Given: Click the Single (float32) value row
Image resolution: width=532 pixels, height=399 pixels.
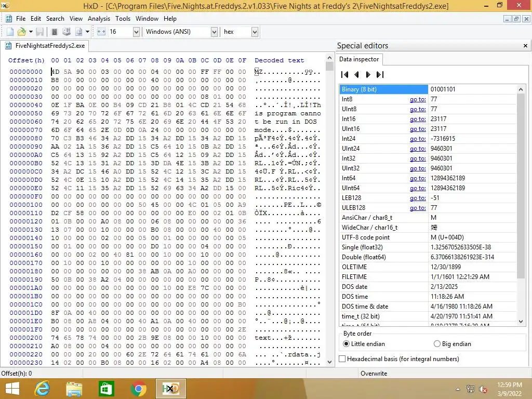Looking at the screenshot, I should (428, 247).
